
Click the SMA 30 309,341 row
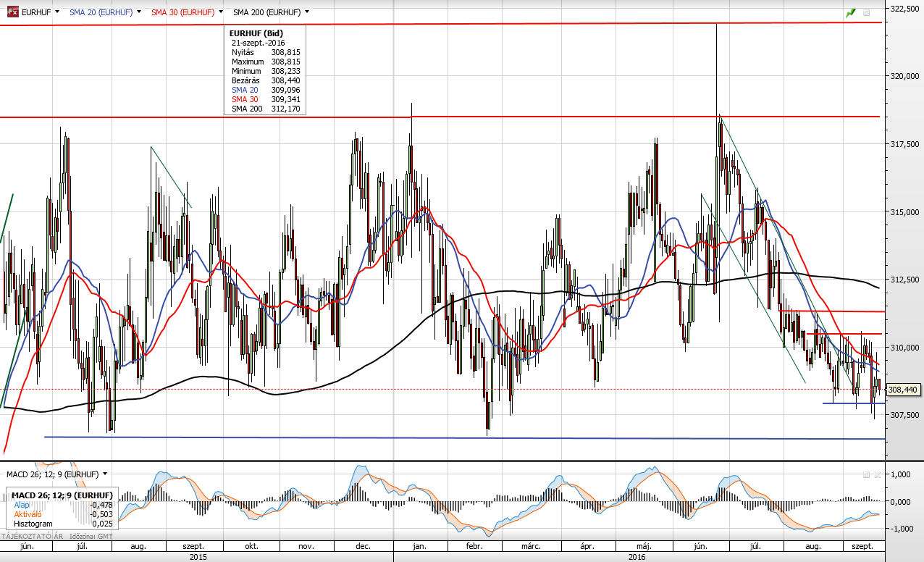coord(266,99)
